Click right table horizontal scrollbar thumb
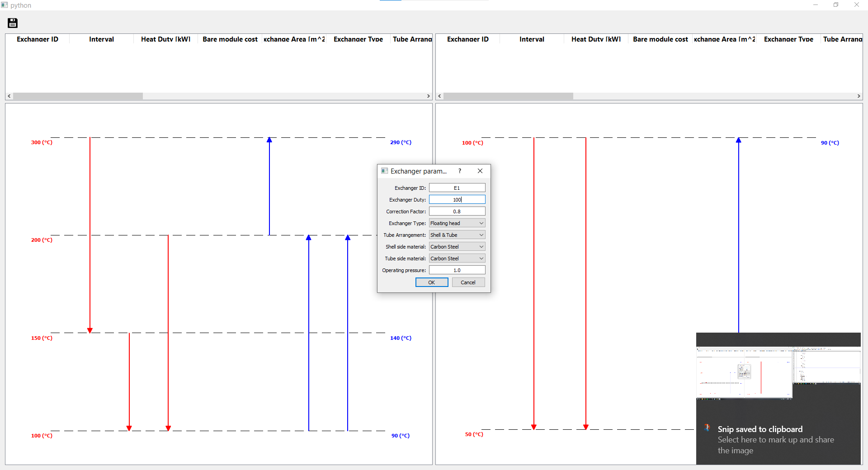 click(x=509, y=96)
